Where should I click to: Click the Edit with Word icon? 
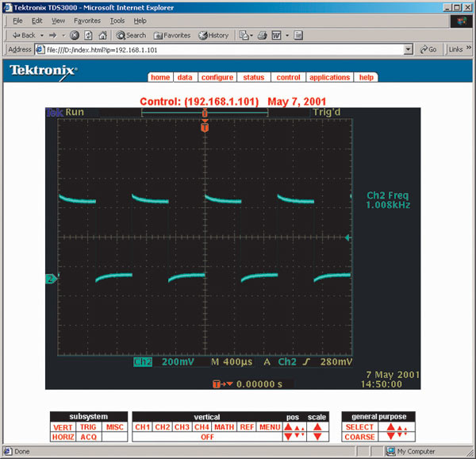click(276, 36)
